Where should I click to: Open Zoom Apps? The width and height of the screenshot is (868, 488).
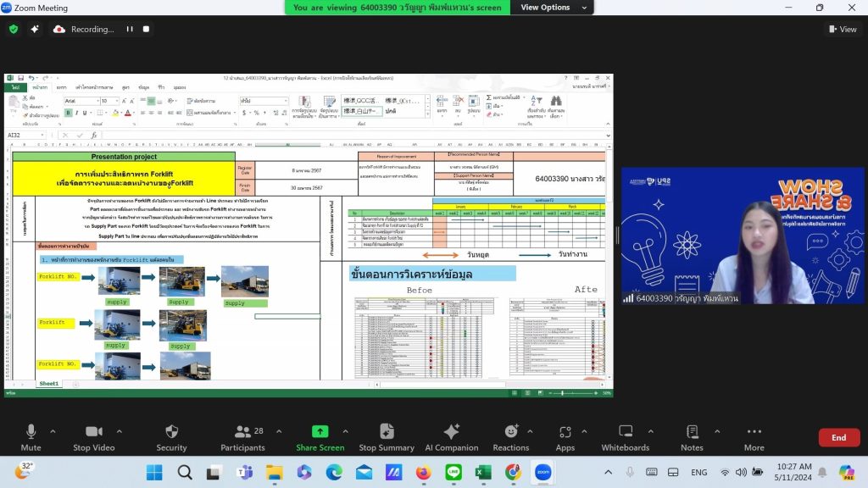click(x=565, y=437)
